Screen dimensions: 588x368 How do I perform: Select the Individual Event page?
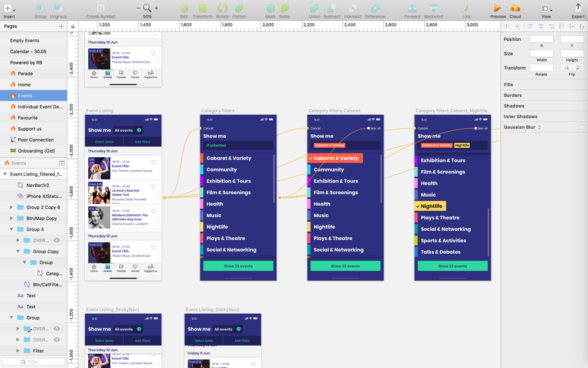pos(39,107)
